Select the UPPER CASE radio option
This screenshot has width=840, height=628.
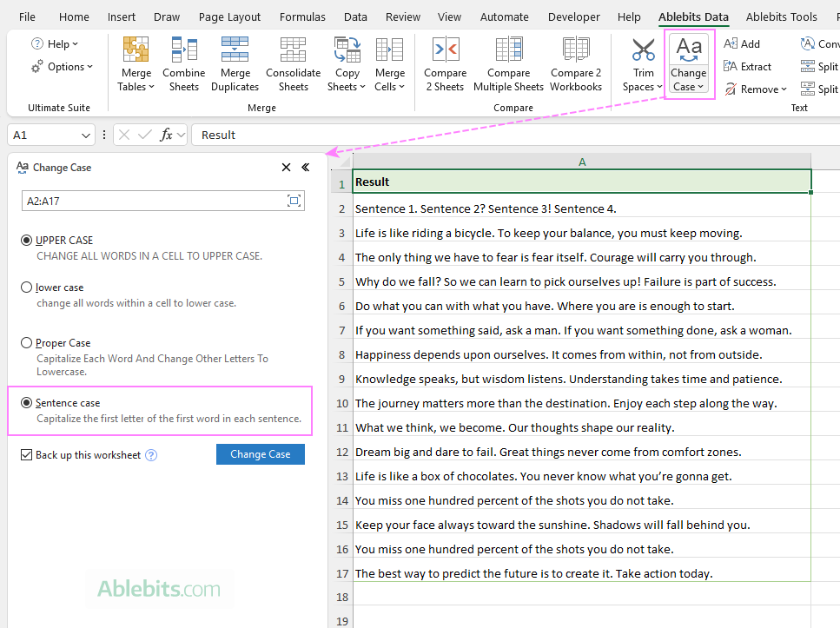point(26,240)
